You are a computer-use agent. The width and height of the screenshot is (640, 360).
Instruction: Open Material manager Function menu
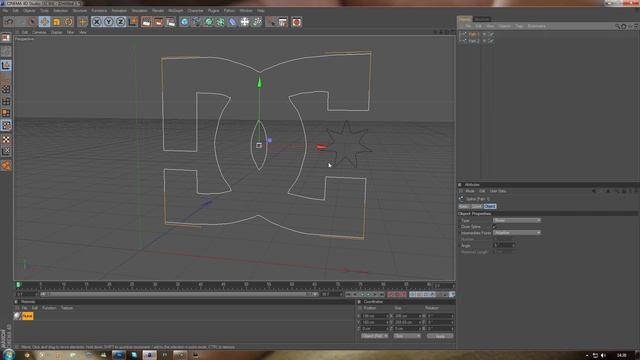click(49, 308)
